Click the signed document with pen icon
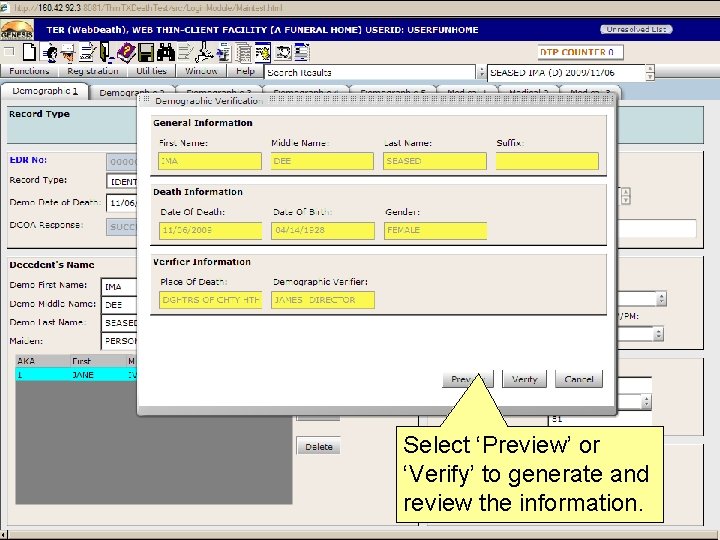The image size is (720, 540). coord(87,52)
